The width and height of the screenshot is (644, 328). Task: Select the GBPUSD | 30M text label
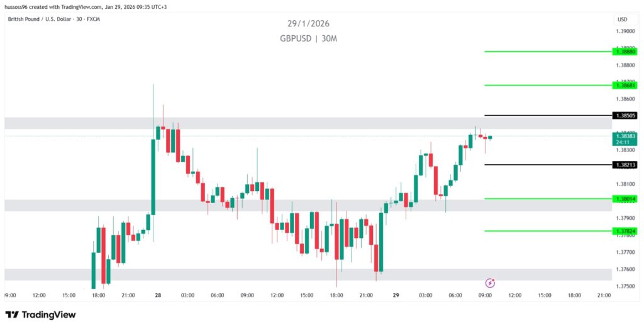(x=308, y=38)
